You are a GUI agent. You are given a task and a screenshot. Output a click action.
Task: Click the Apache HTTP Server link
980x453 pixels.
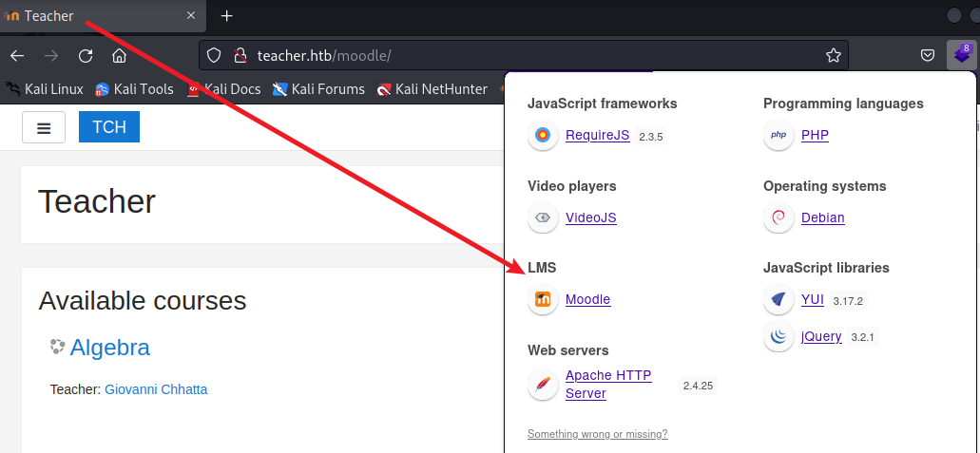pos(608,385)
